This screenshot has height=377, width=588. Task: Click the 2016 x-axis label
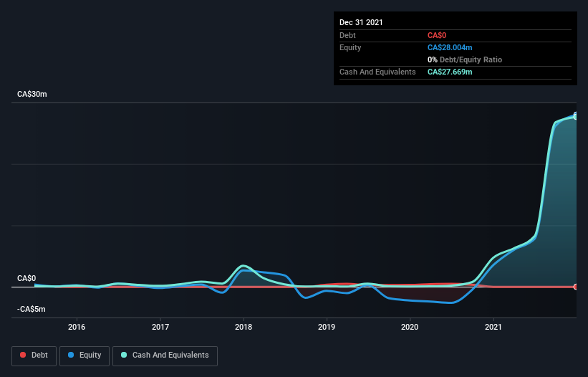coord(77,327)
